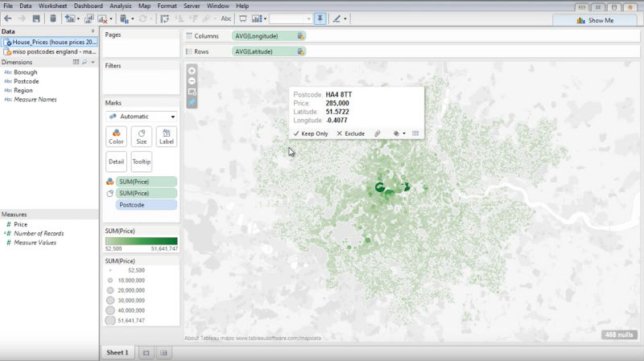Select the Sheet 1 tab

pyautogui.click(x=118, y=352)
